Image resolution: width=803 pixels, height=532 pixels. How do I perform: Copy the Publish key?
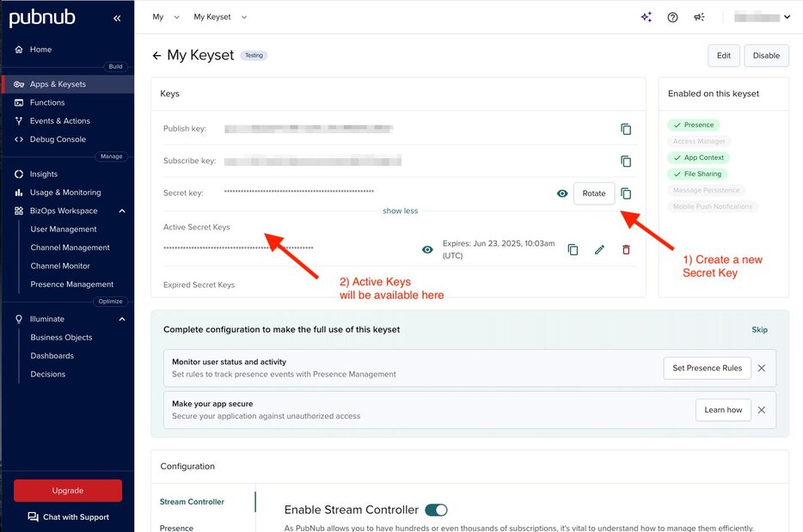pos(626,129)
